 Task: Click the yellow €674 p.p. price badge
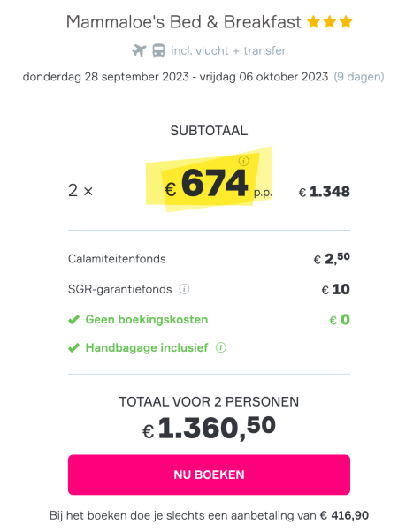tap(210, 179)
